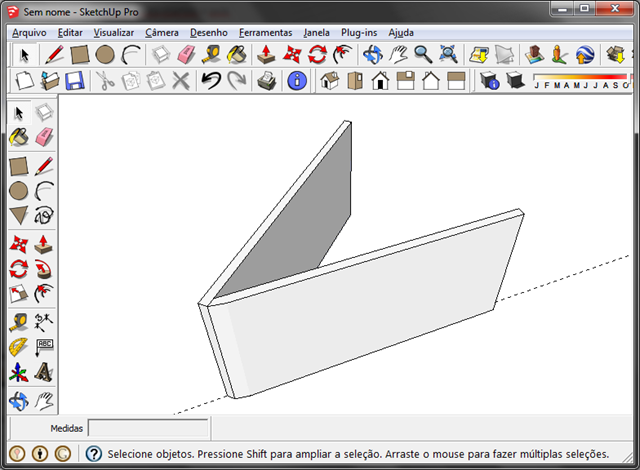
Task: Select the Polygon tool in left palette
Action: (18, 215)
